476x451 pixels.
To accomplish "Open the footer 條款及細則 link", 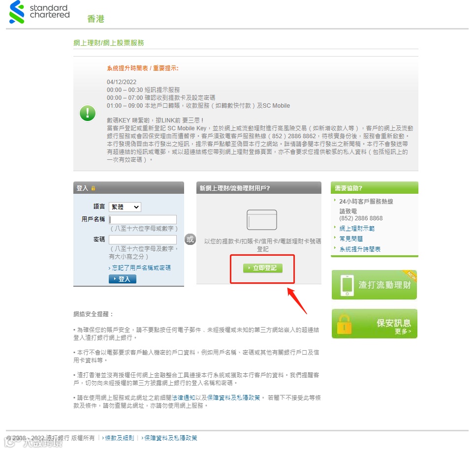I will coord(119,438).
